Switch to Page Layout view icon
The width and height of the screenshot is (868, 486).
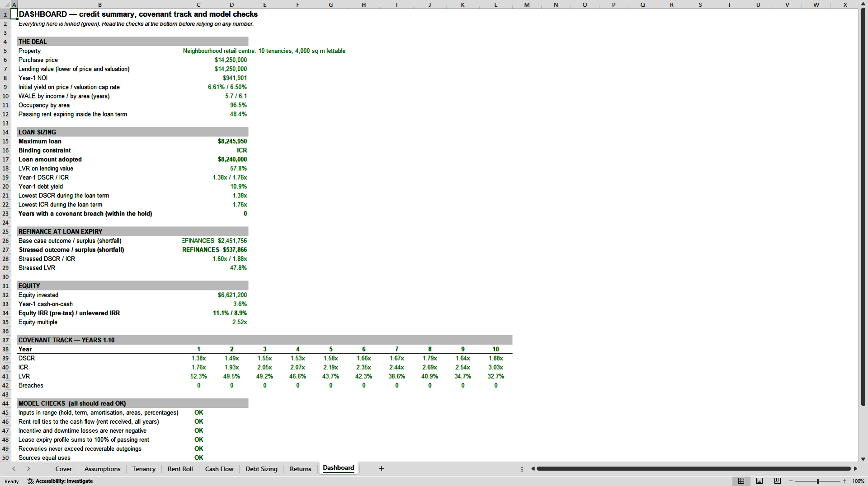click(x=759, y=481)
